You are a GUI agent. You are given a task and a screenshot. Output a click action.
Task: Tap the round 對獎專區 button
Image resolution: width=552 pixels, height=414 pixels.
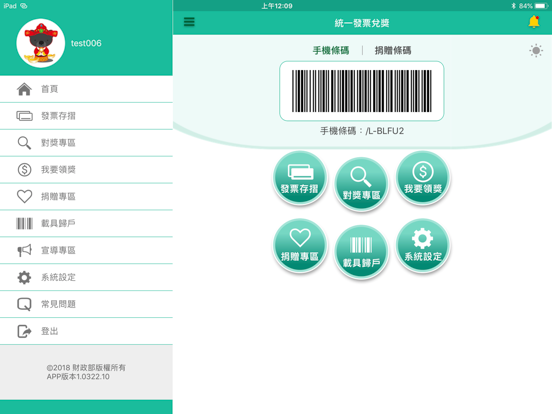tap(362, 184)
